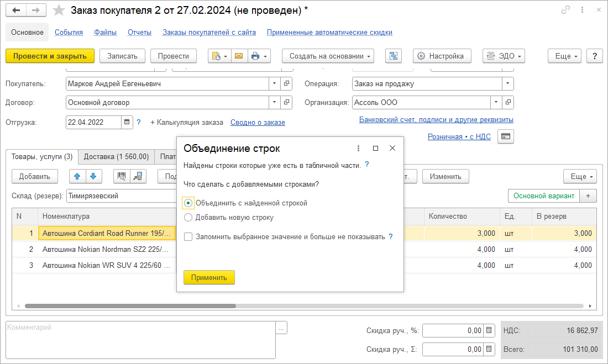Open the 'События' section
608x364 pixels.
(69, 32)
